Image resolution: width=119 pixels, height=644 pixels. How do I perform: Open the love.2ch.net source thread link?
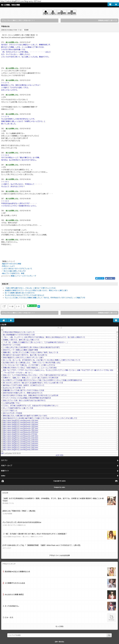18,38
